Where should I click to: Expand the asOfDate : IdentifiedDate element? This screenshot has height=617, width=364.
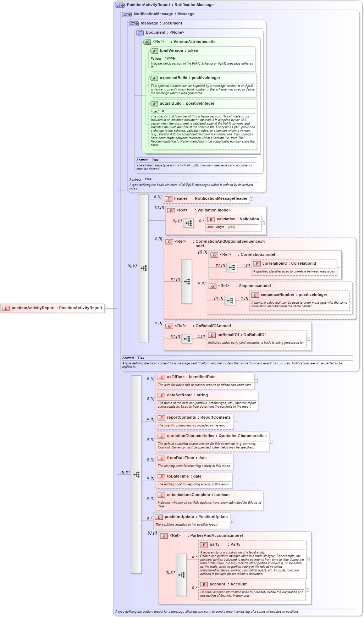pos(256,381)
